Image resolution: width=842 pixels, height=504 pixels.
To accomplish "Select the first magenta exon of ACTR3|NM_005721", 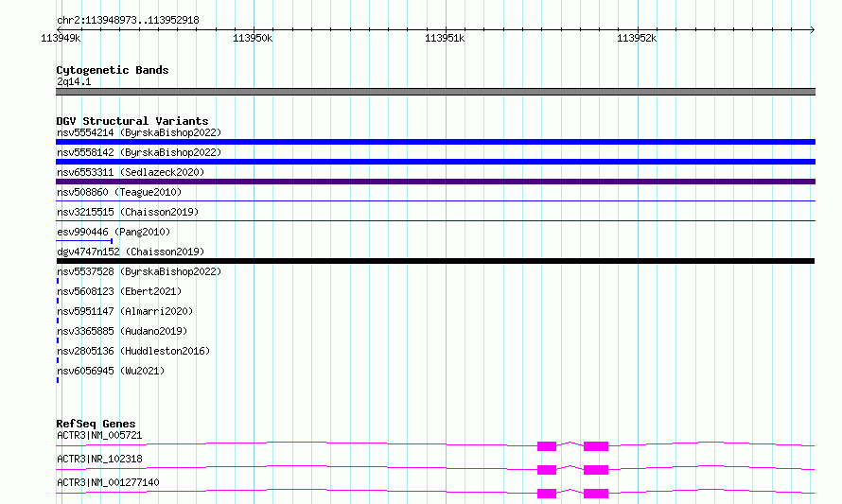I will coord(547,446).
